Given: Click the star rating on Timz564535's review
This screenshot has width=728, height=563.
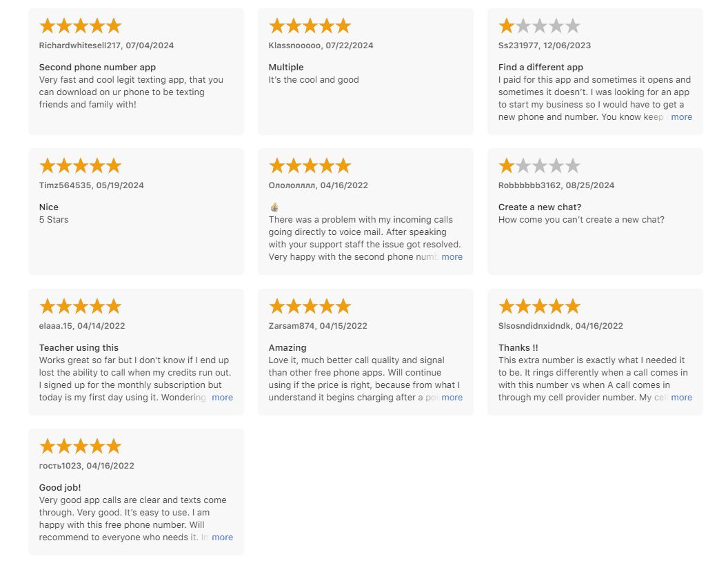Looking at the screenshot, I should click(81, 165).
